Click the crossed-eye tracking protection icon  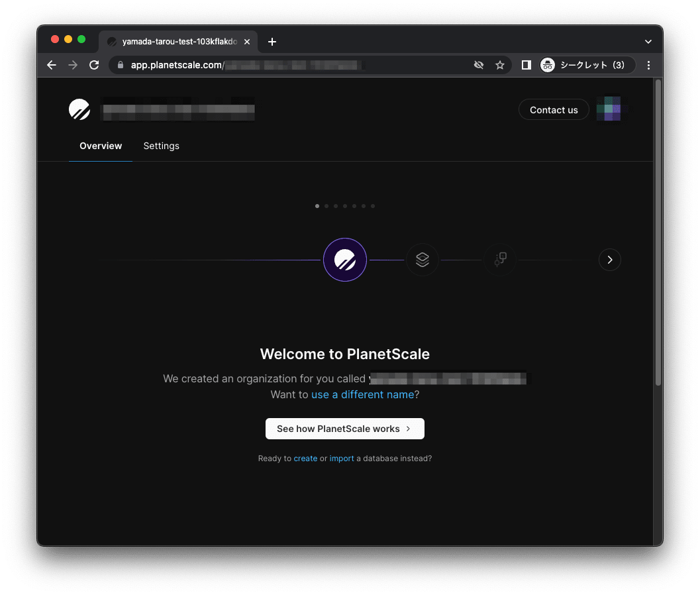coord(479,65)
